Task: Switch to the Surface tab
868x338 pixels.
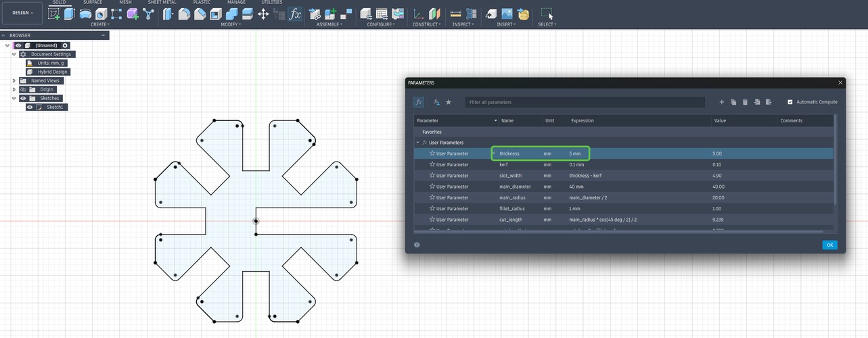Action: tap(93, 3)
